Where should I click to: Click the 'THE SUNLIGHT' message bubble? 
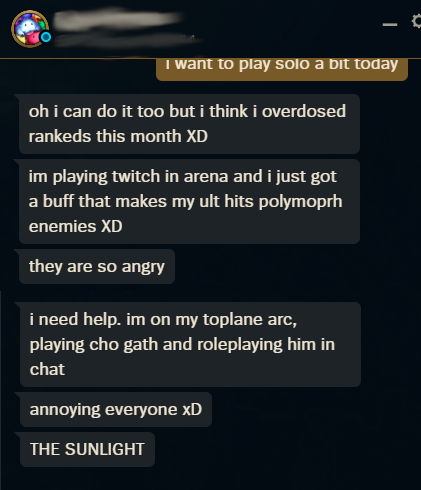87,449
